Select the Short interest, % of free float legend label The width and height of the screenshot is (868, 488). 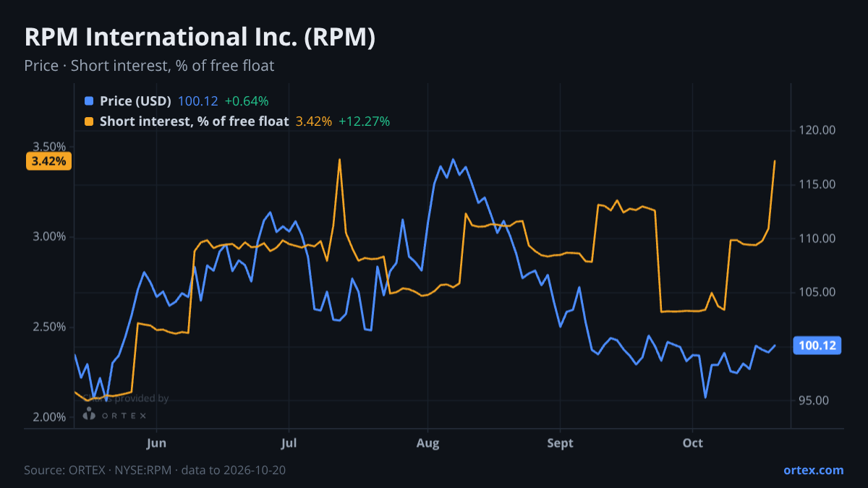195,121
